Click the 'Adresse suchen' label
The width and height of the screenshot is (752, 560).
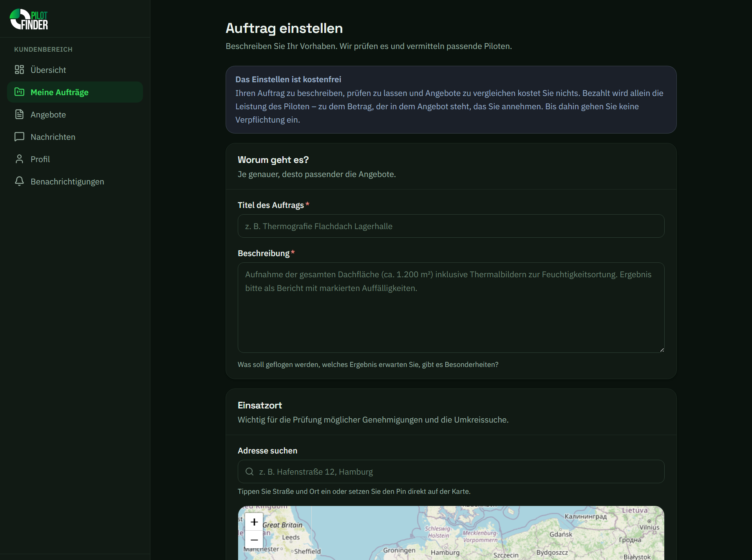tap(268, 451)
